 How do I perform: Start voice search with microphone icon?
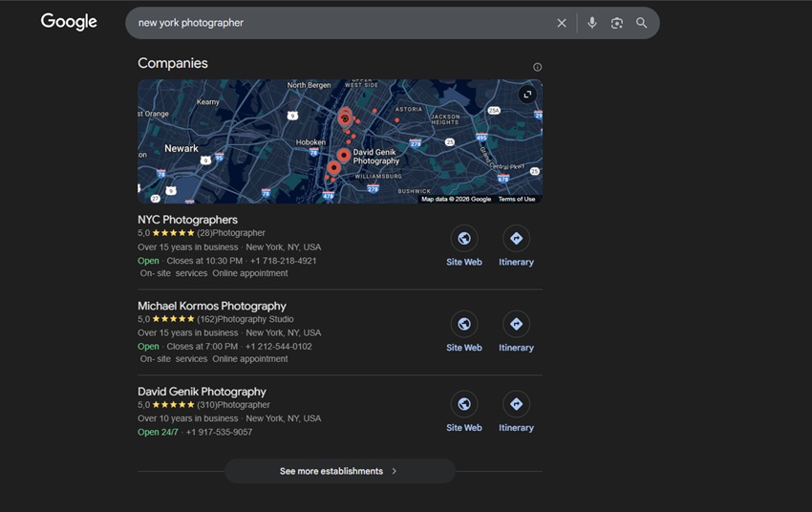click(592, 23)
